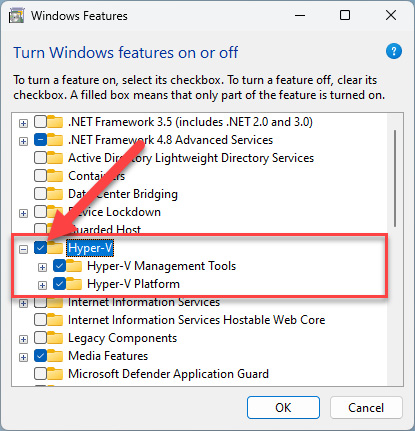The image size is (415, 431).
Task: Select the Hyper-V Management Tools label
Action: click(x=161, y=266)
